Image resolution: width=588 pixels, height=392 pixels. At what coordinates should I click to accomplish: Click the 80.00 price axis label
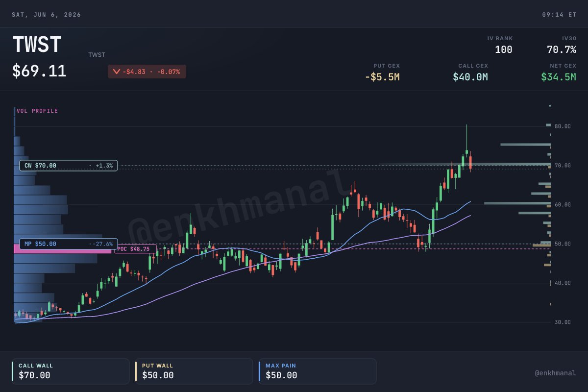click(563, 126)
